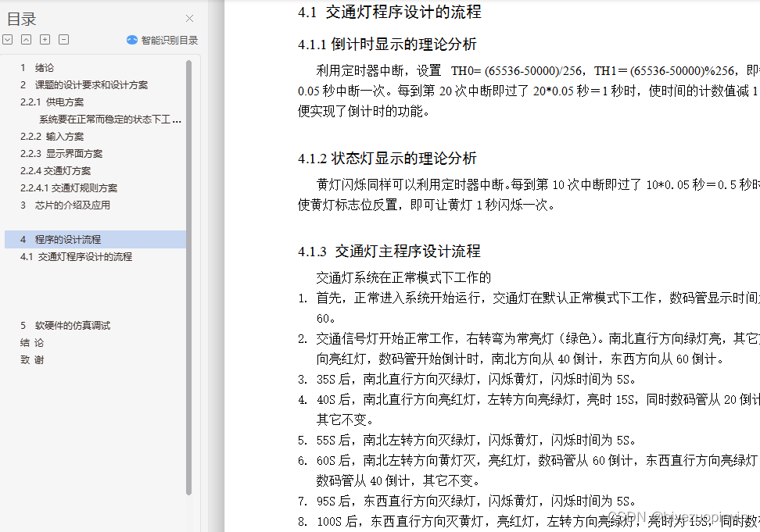
Task: Go to 3 芯片的介绍及应用
Action: coord(65,205)
